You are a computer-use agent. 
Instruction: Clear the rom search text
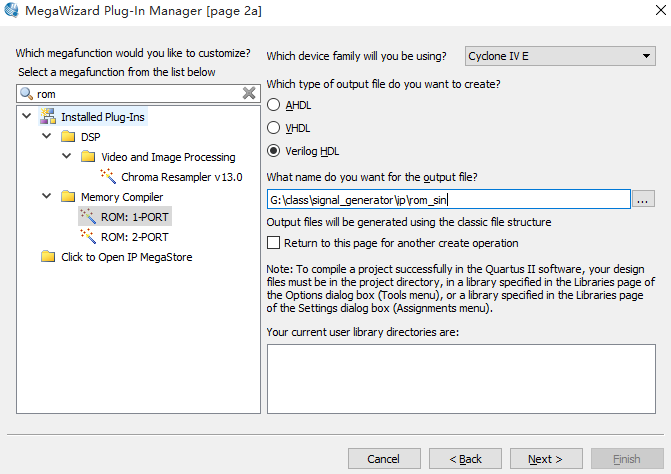pos(249,93)
